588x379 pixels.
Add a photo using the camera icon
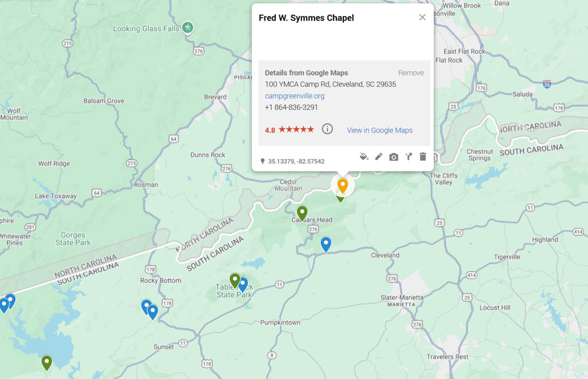(393, 157)
